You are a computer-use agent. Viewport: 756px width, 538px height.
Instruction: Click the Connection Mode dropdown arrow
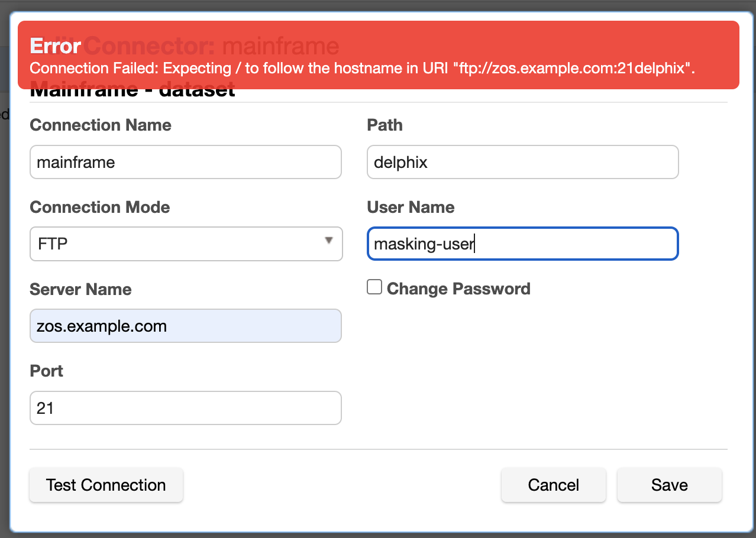[328, 241]
